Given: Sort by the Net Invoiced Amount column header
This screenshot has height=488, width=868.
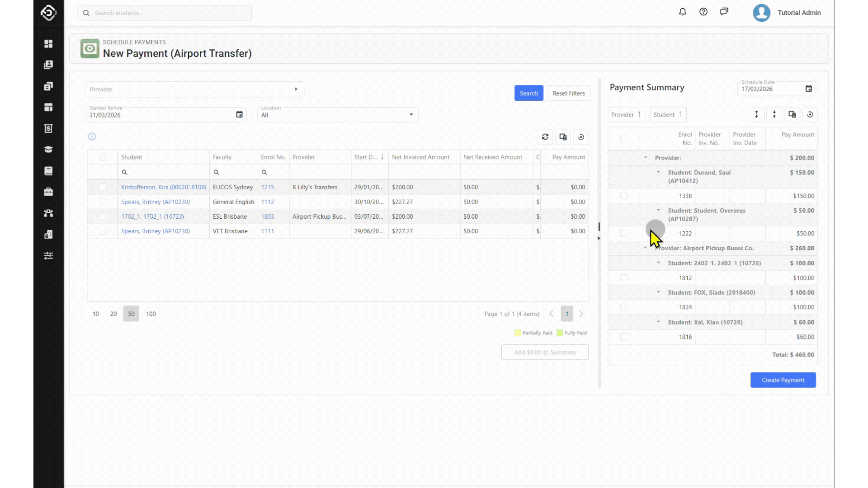Looking at the screenshot, I should 420,157.
